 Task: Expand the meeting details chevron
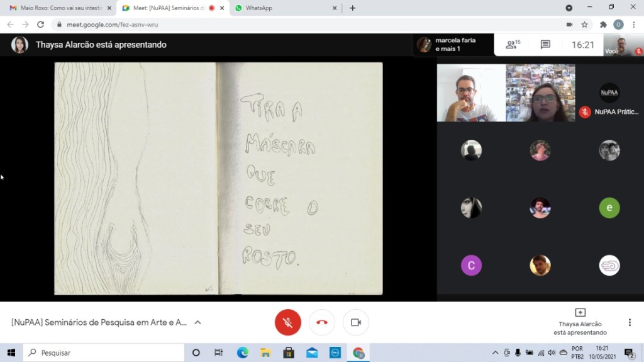click(x=197, y=322)
